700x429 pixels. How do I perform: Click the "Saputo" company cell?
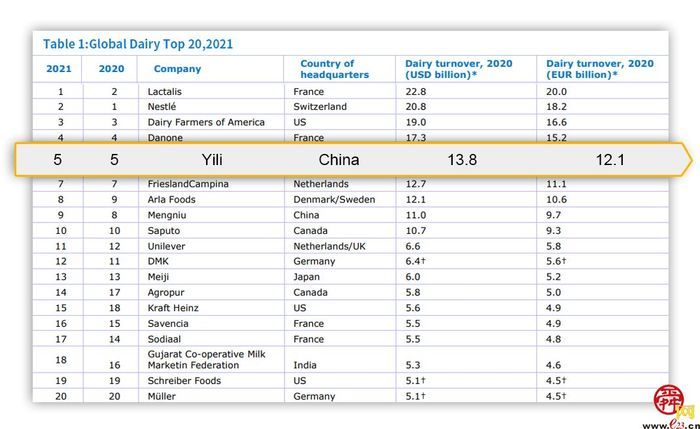point(164,231)
